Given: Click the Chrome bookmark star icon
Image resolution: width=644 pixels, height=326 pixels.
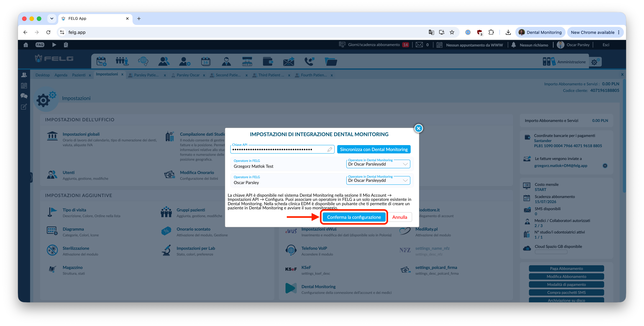Looking at the screenshot, I should tap(452, 32).
